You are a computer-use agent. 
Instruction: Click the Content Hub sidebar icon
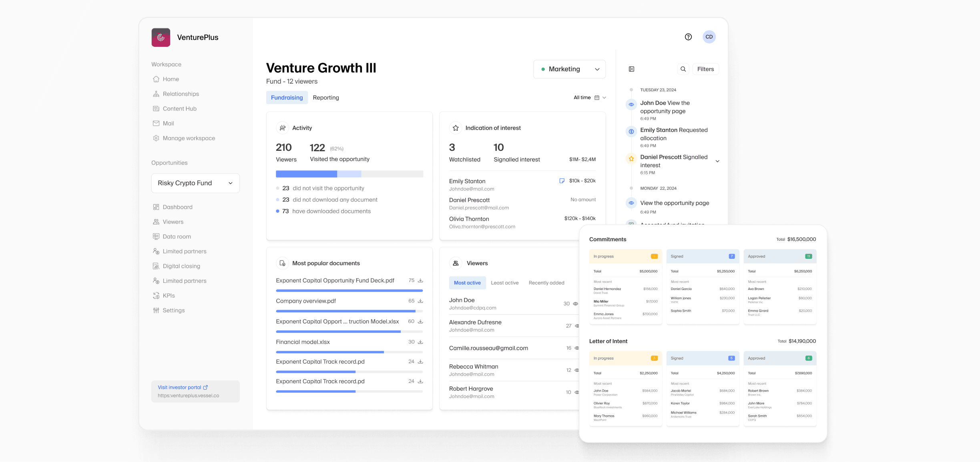[x=156, y=109]
